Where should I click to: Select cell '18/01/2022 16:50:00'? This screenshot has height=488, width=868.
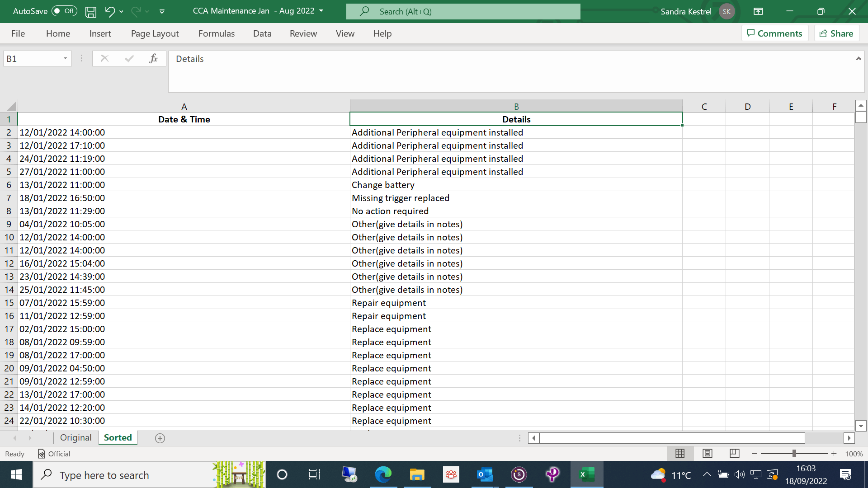[x=184, y=198]
